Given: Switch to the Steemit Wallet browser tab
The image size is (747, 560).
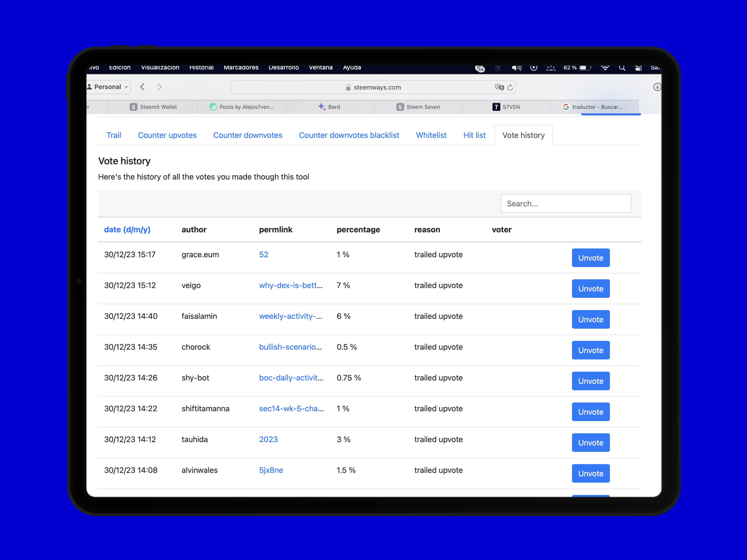Looking at the screenshot, I should pyautogui.click(x=153, y=107).
